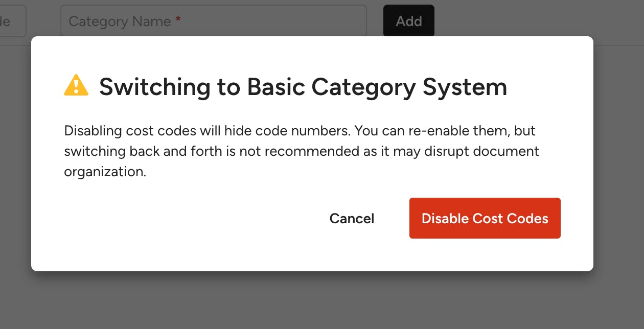
Task: Click the dimmed overlay left of the dialog
Action: click(15, 153)
